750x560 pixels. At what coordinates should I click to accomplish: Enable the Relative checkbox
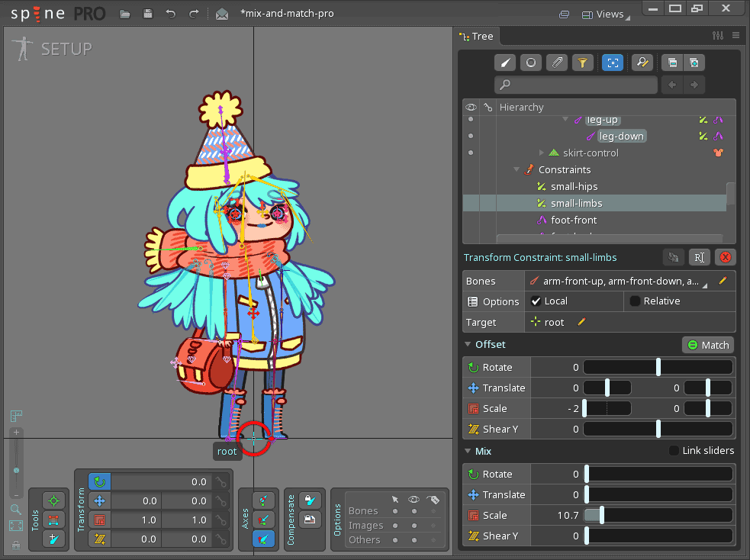(x=635, y=301)
